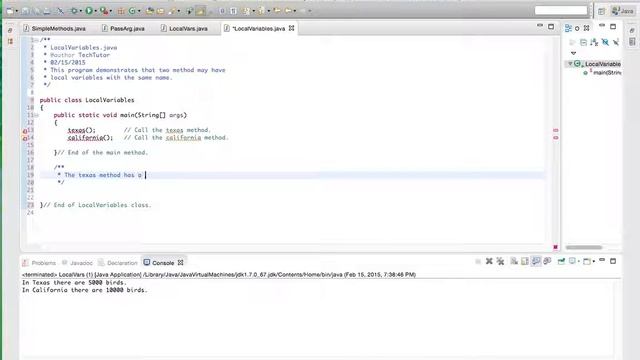Viewport: 640px width, 360px height.
Task: Clear the console output
Action: (x=514, y=261)
